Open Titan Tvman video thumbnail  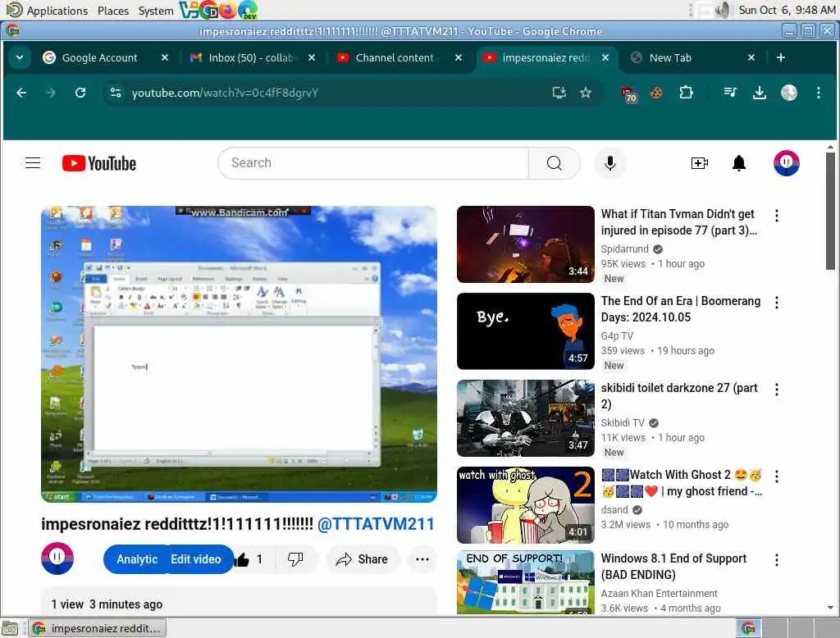click(x=526, y=244)
